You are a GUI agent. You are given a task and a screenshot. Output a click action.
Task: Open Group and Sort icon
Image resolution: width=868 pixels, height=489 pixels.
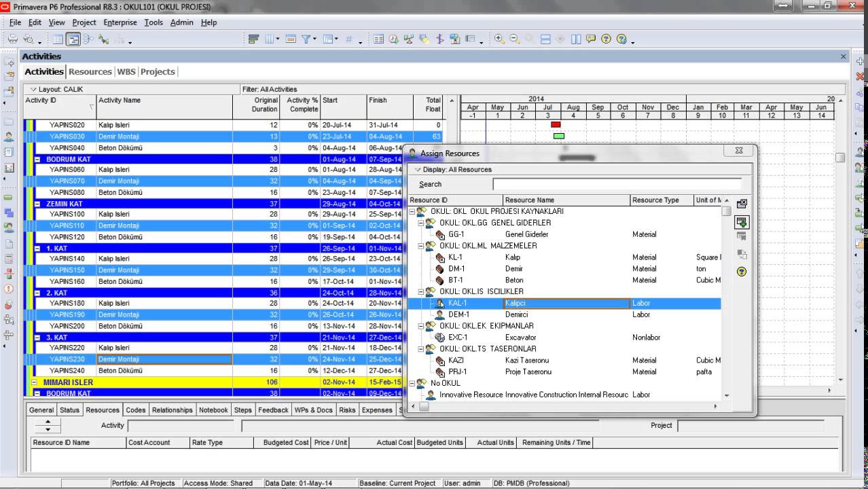(x=327, y=39)
